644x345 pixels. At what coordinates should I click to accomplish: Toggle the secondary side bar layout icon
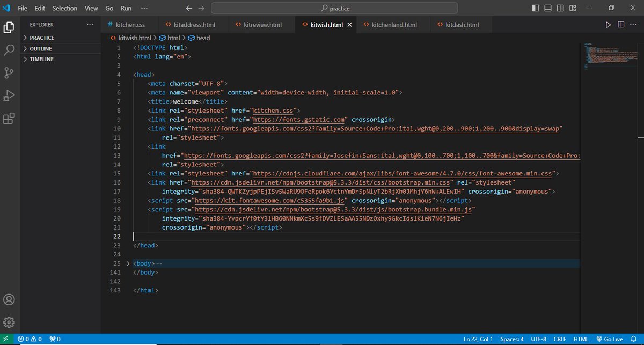click(x=560, y=8)
